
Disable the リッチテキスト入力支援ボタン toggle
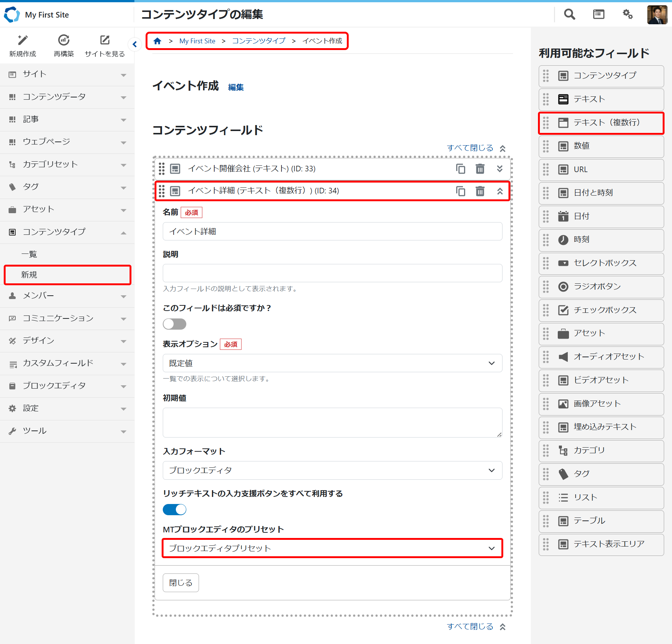click(174, 509)
